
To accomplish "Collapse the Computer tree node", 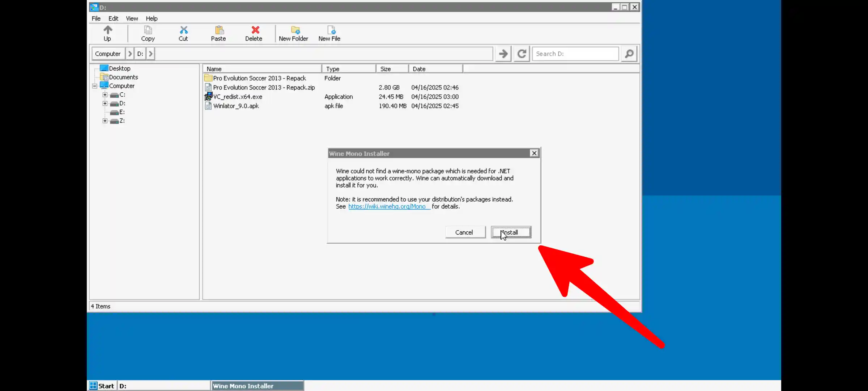I will [x=94, y=86].
